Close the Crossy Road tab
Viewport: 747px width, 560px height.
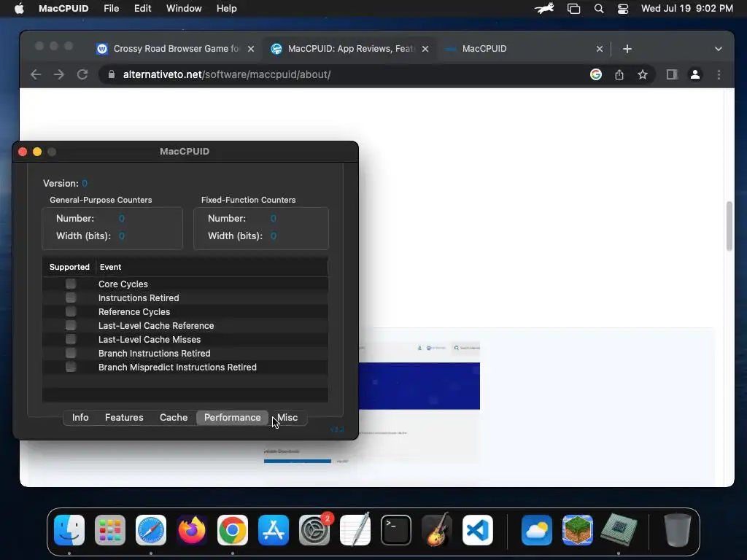coord(251,49)
